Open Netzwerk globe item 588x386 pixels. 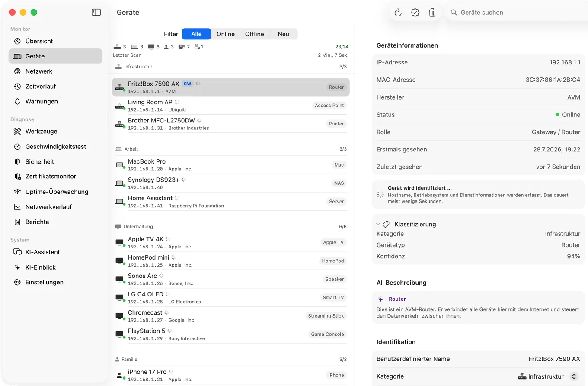55,71
